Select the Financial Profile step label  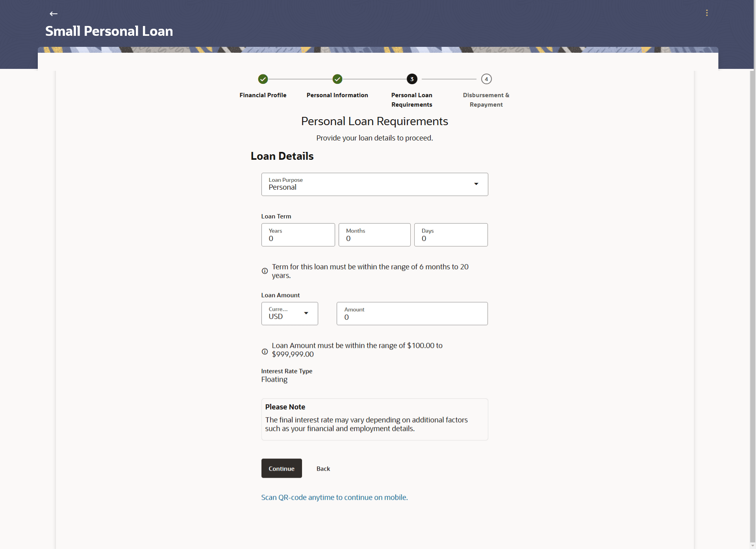click(263, 95)
